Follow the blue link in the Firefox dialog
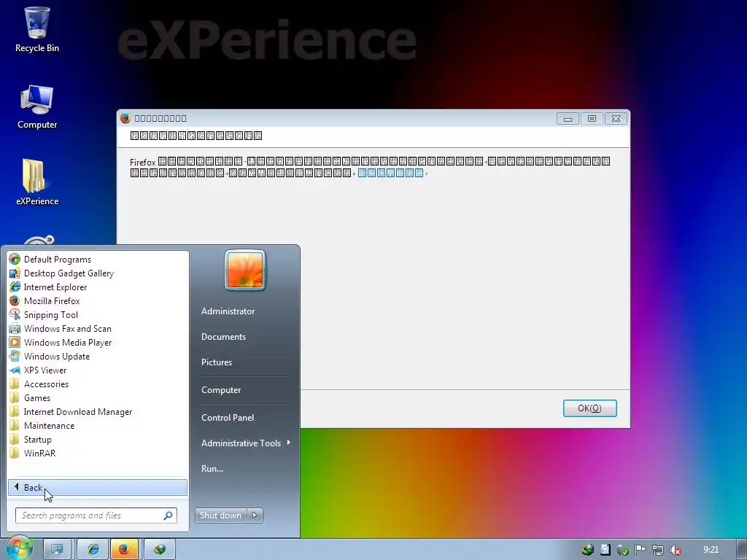The height and width of the screenshot is (560, 747). coord(390,173)
